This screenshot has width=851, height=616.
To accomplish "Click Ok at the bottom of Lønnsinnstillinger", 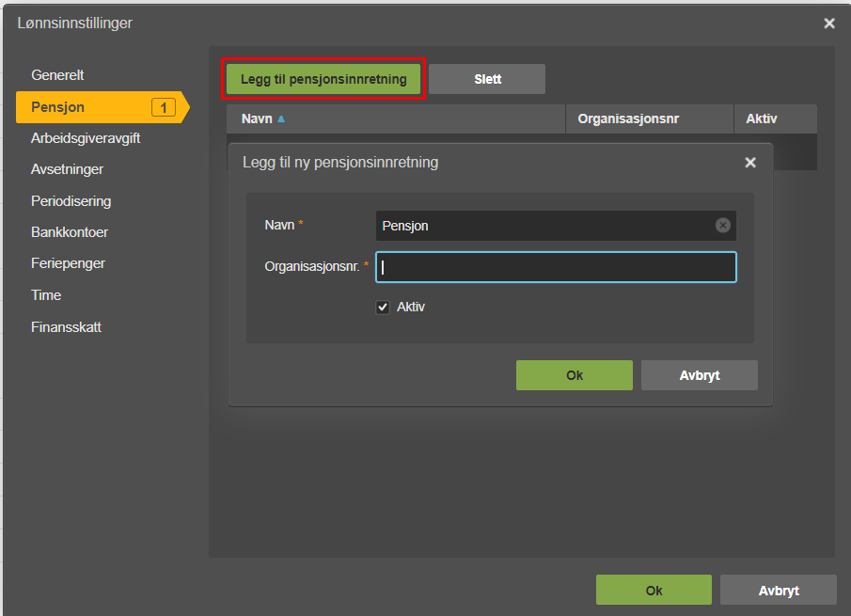I will 654,590.
